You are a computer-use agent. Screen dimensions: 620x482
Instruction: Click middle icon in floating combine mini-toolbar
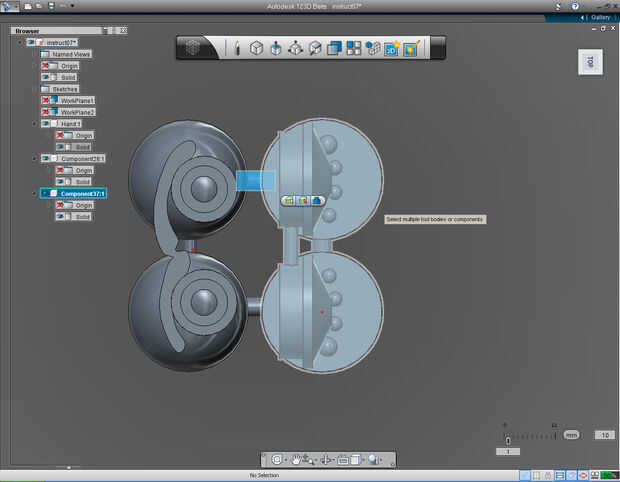pos(303,201)
